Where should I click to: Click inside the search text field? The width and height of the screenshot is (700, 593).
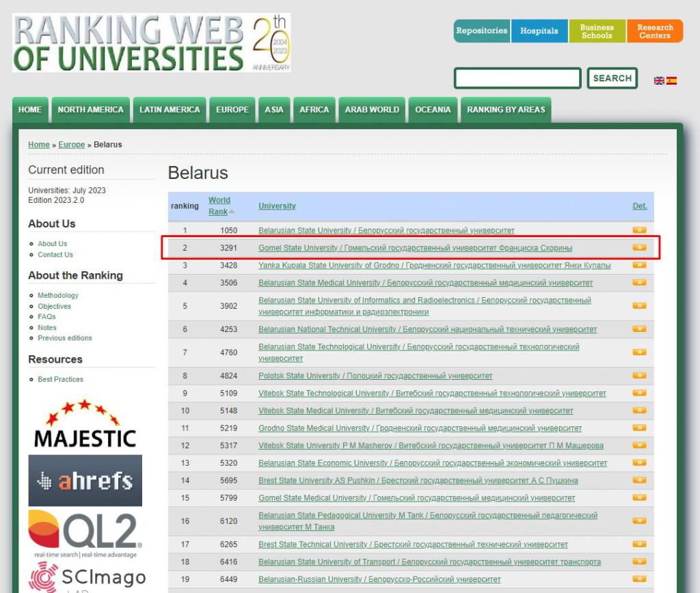(x=517, y=79)
